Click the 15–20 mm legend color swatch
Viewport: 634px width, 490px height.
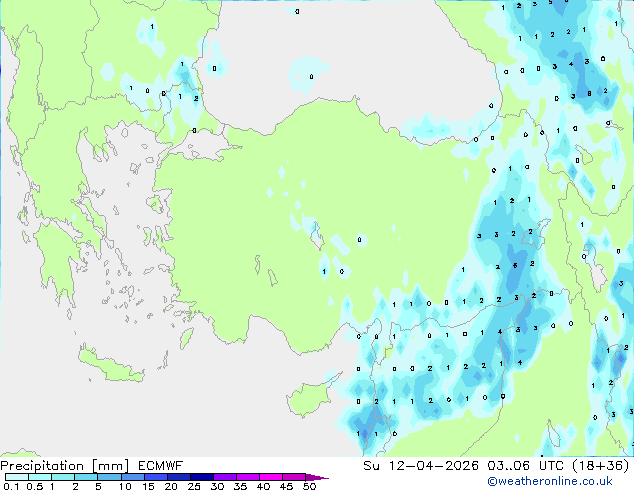click(156, 477)
